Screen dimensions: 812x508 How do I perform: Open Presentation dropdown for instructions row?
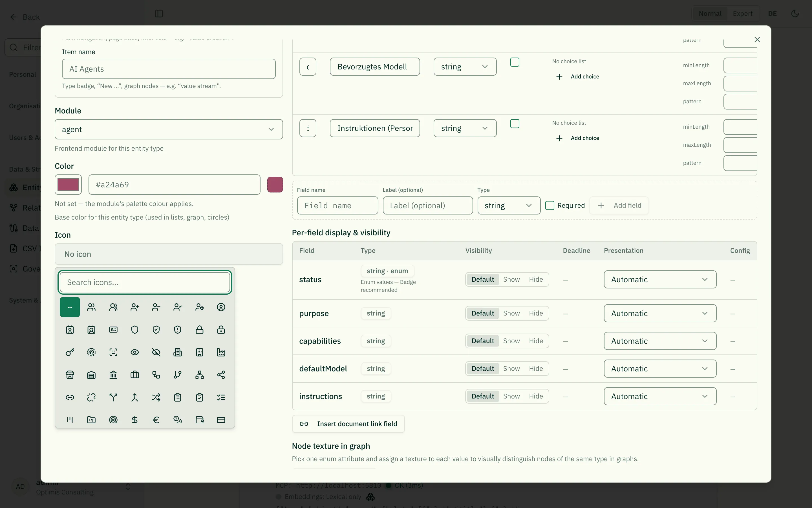click(x=660, y=396)
